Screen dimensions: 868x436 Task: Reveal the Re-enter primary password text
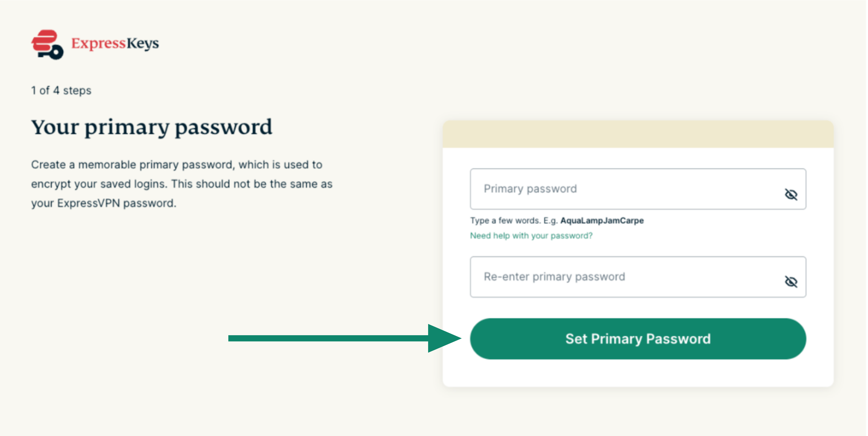pyautogui.click(x=791, y=281)
